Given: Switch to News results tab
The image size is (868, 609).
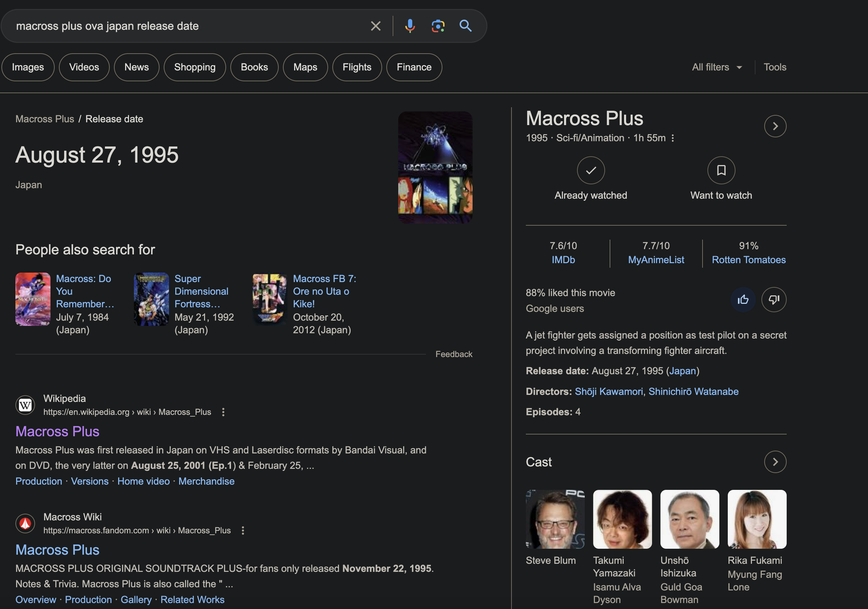Looking at the screenshot, I should pyautogui.click(x=136, y=67).
